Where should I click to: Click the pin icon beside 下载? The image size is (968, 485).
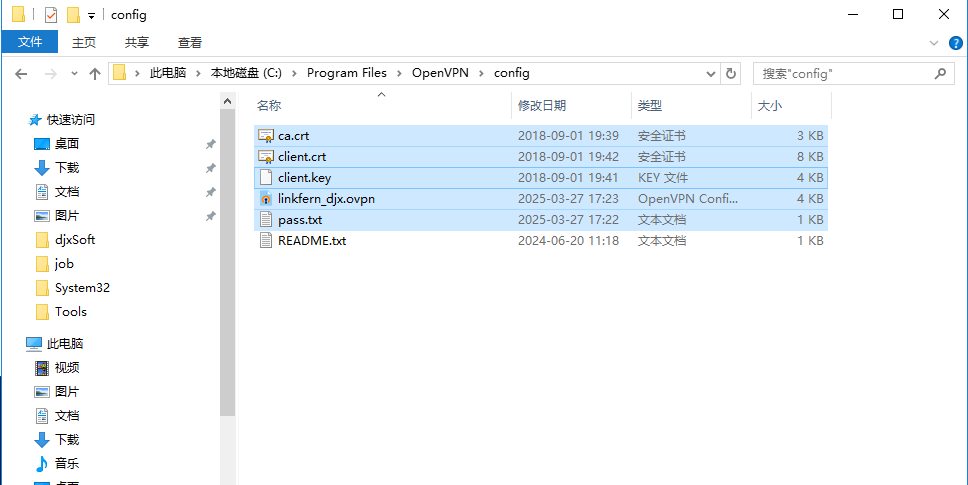(211, 168)
